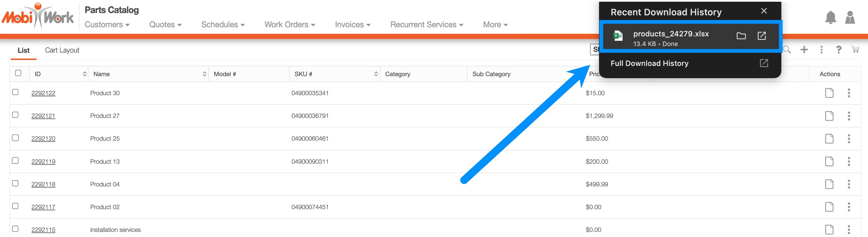Open Full Download History external link icon
The width and height of the screenshot is (868, 237).
763,63
